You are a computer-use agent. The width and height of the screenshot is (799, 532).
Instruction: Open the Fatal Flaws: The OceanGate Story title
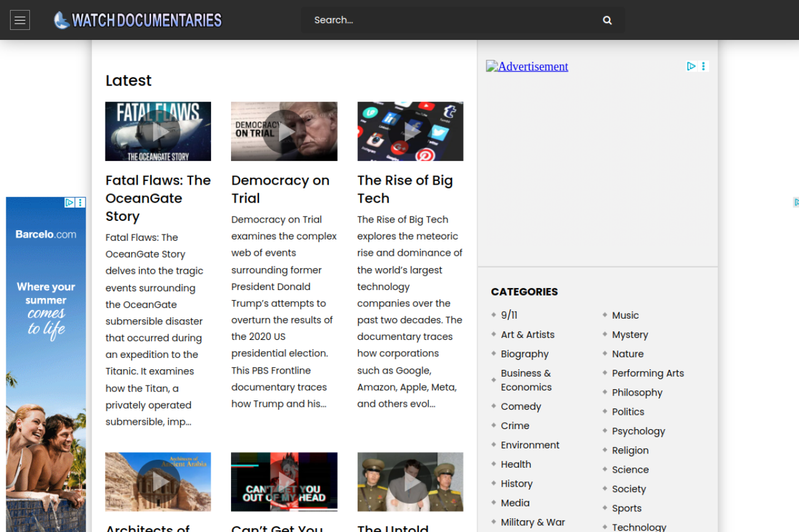coord(158,198)
